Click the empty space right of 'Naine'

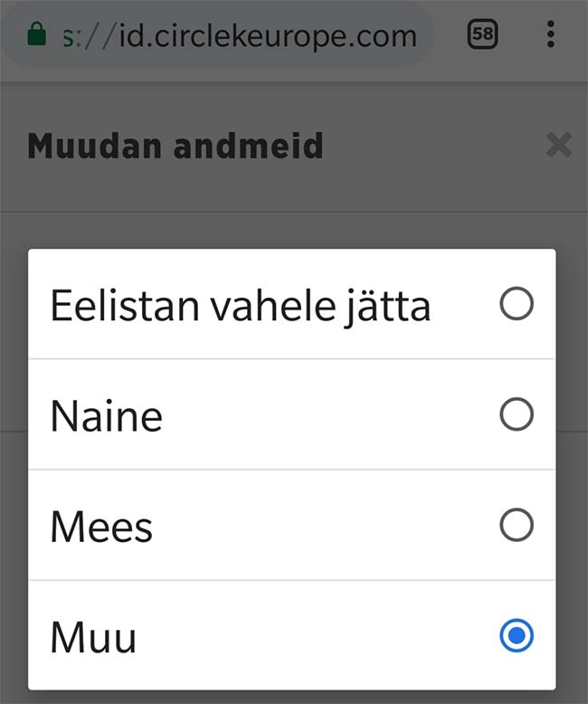coord(326,416)
